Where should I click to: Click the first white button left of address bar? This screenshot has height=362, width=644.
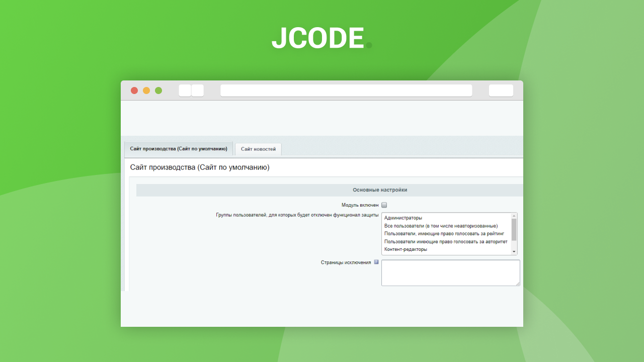tap(185, 90)
